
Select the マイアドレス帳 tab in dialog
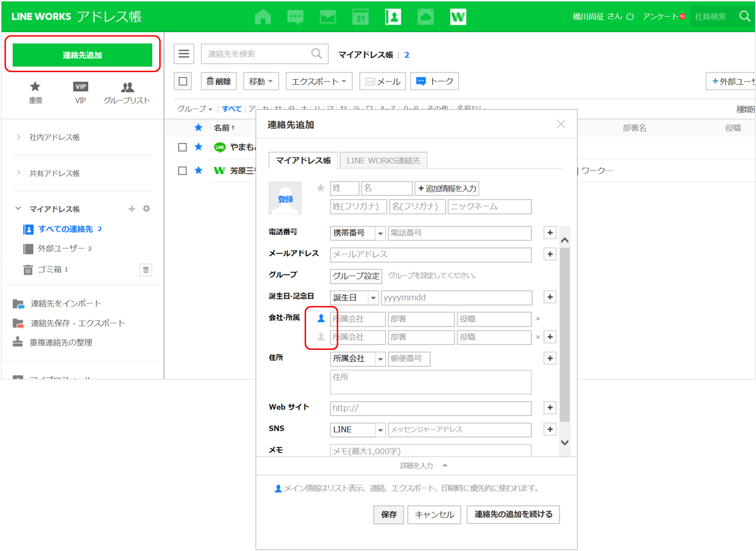(x=303, y=161)
